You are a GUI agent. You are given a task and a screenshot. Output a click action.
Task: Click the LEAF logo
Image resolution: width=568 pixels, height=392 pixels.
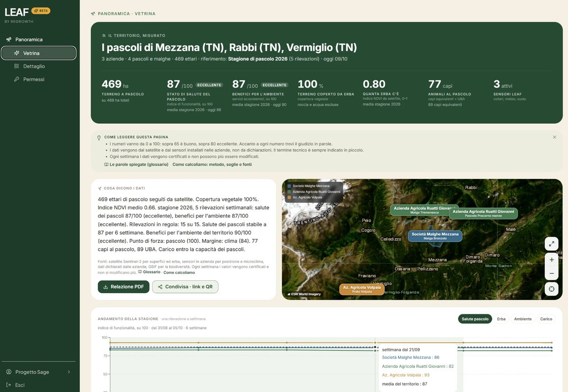click(x=17, y=12)
